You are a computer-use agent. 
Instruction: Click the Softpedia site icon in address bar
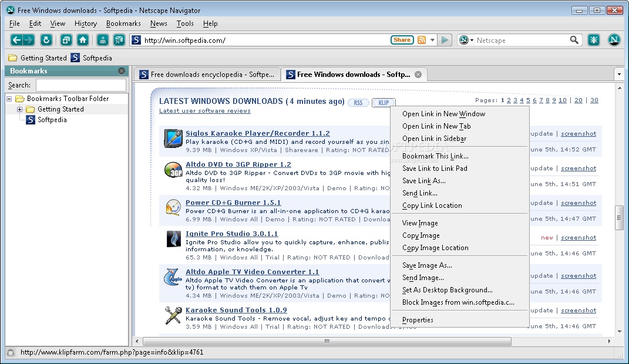click(136, 40)
